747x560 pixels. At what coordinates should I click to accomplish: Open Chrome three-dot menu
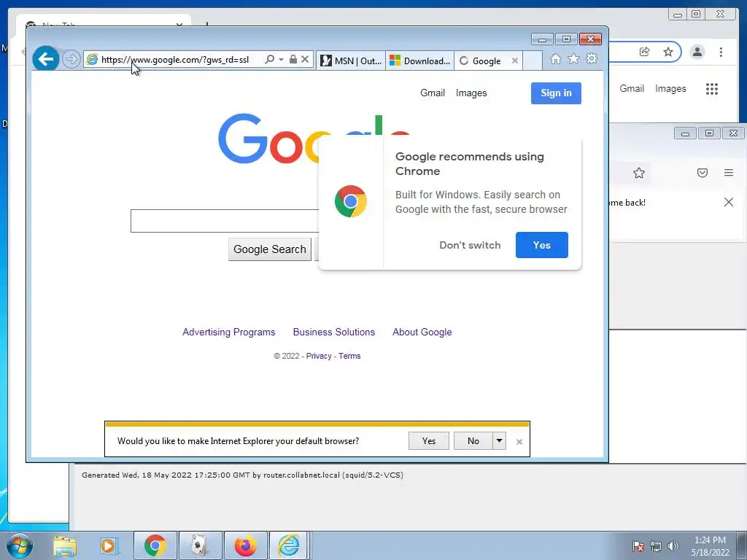[x=721, y=52]
